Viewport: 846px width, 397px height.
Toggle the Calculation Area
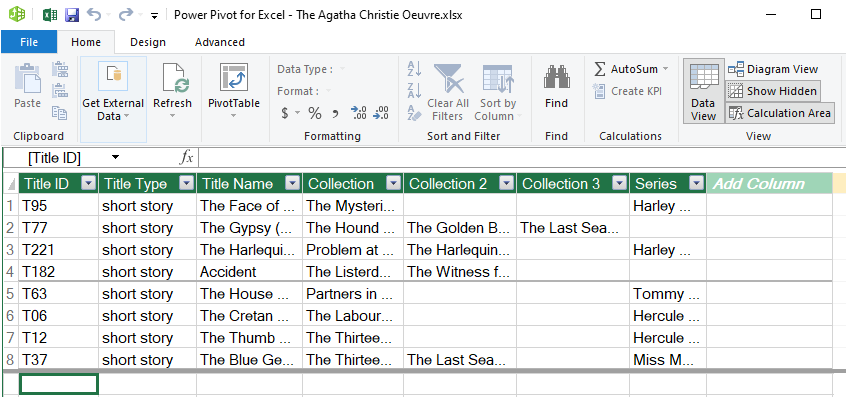pyautogui.click(x=780, y=113)
